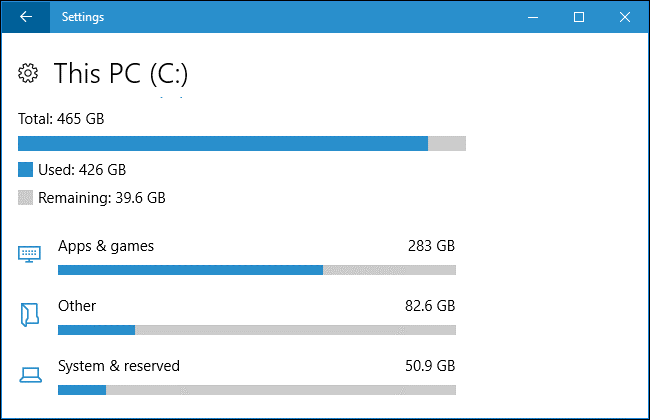Viewport: 650px width, 420px height.
Task: Click the total drive usage bar
Action: pos(242,144)
